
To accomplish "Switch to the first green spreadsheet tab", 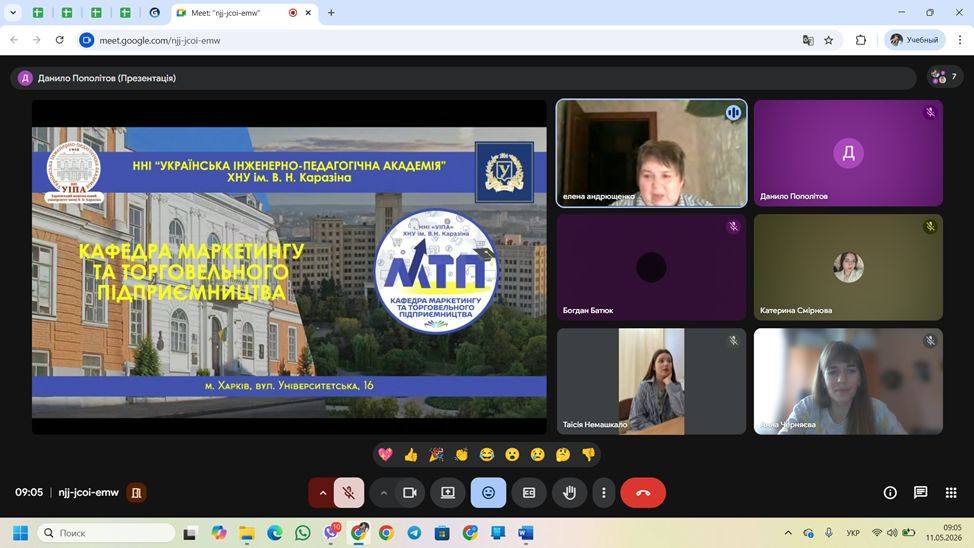I will click(x=39, y=12).
